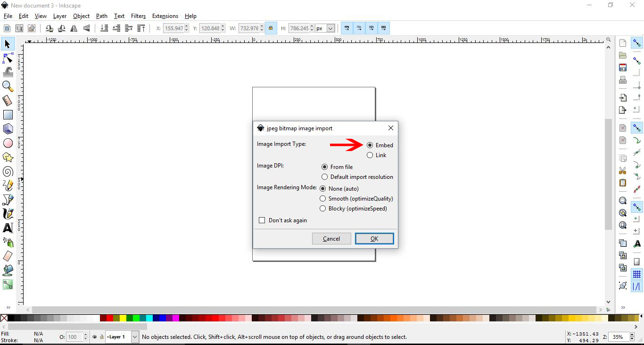Image resolution: width=644 pixels, height=345 pixels.
Task: Select the Embed radio button
Action: coord(370,145)
